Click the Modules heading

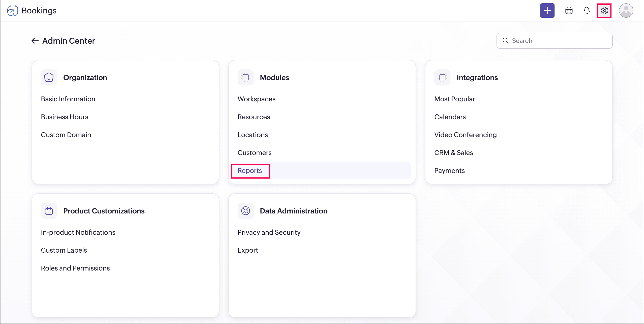point(274,77)
